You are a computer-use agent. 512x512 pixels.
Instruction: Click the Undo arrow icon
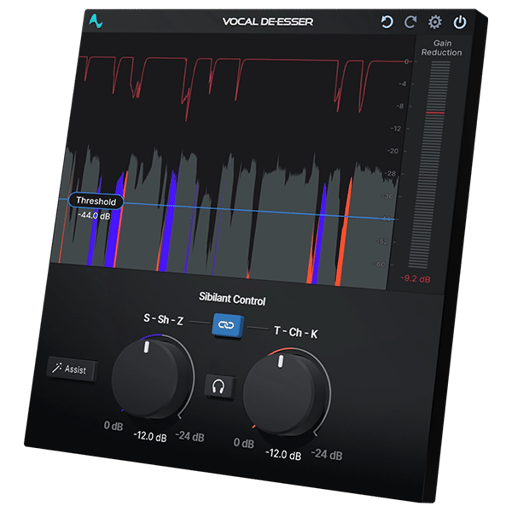tap(387, 22)
